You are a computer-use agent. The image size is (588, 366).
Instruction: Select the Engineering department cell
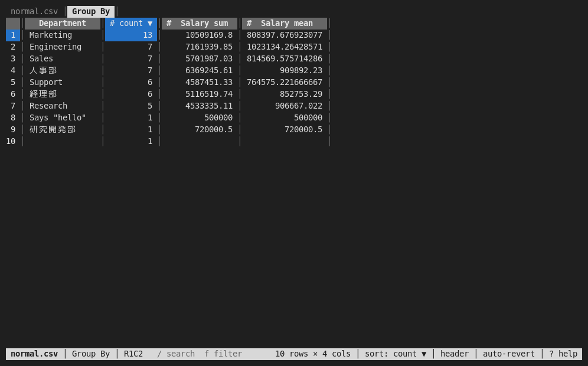point(63,47)
